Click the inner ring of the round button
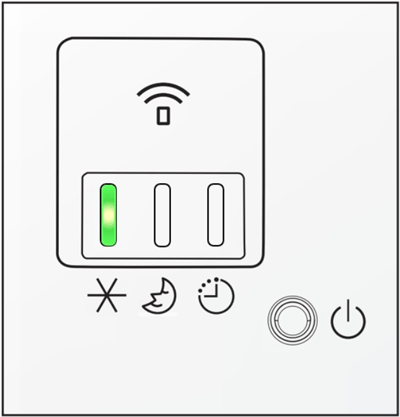 (x=292, y=320)
